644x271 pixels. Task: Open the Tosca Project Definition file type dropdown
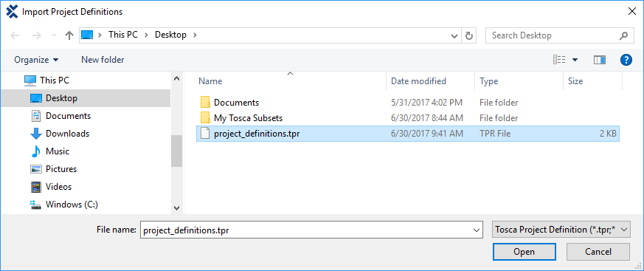(x=561, y=230)
